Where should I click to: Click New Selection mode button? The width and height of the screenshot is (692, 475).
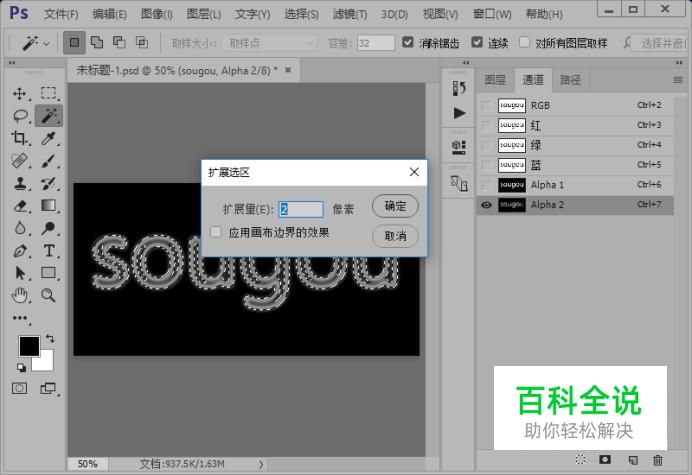[74, 42]
